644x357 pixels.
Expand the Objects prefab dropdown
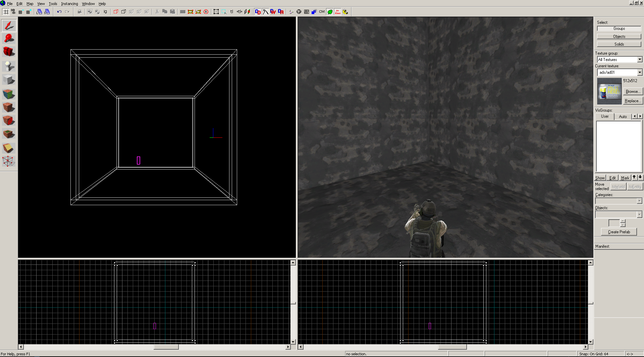click(640, 215)
